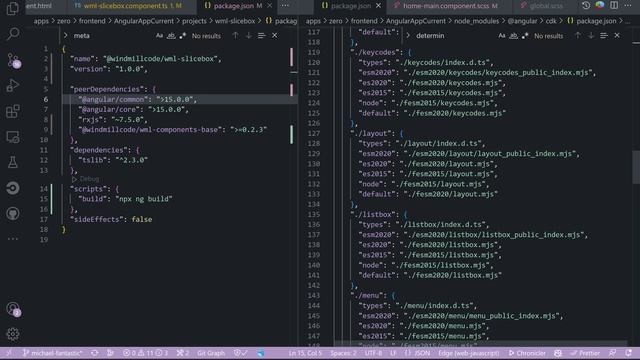Go to previous match in right find widget
The height and width of the screenshot is (360, 640).
pos(578,36)
